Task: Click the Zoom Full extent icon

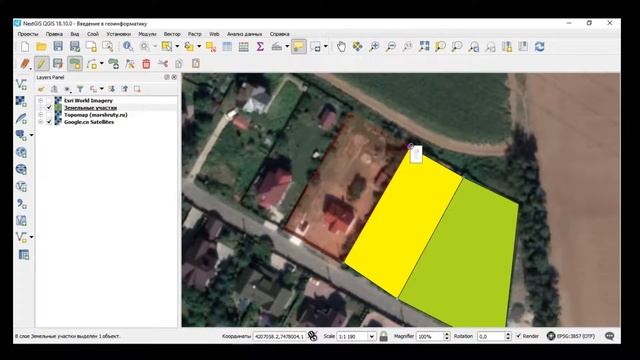Action: 424,47
